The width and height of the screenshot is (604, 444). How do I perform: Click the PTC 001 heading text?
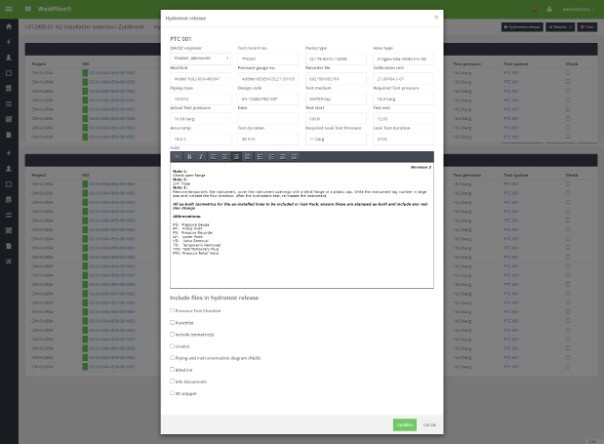[x=180, y=39]
